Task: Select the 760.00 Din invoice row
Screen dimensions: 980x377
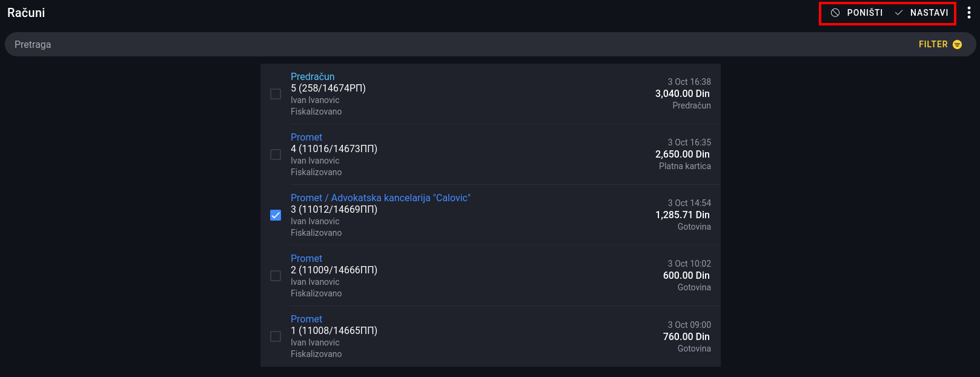Action: click(x=491, y=336)
